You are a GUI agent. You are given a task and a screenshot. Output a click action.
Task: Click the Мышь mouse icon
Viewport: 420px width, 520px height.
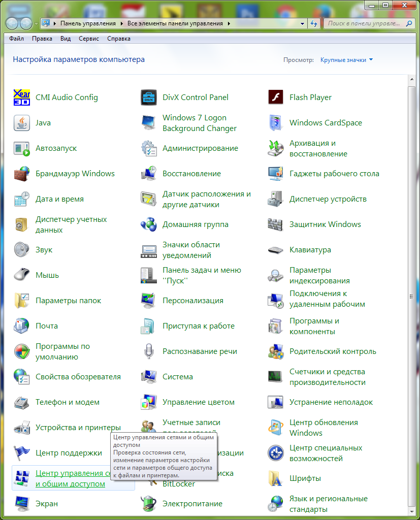[21, 275]
